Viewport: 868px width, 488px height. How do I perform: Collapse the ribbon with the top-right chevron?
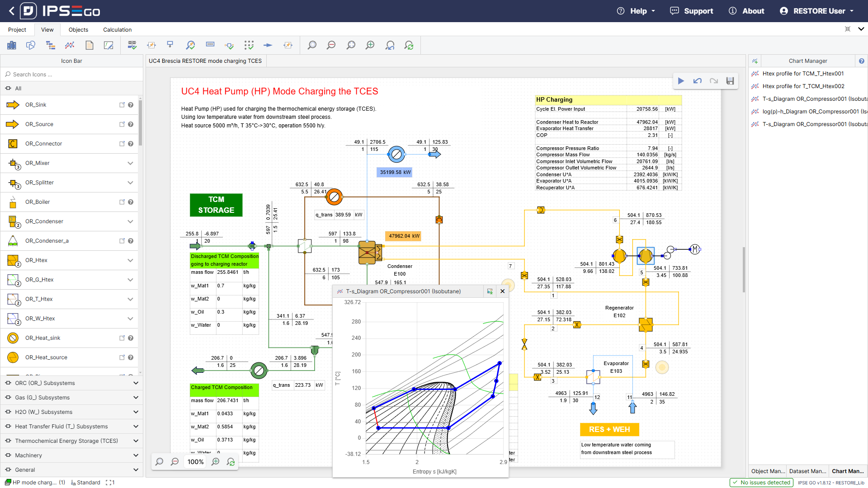click(x=861, y=29)
